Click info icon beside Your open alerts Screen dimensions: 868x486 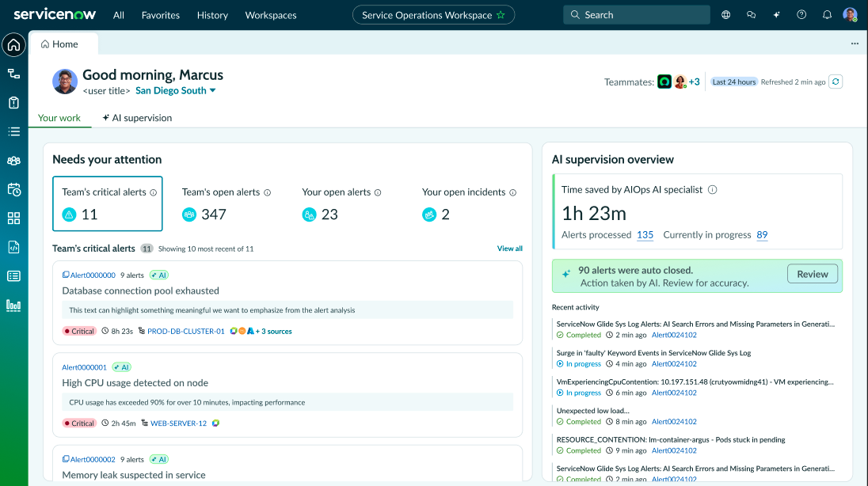click(378, 192)
